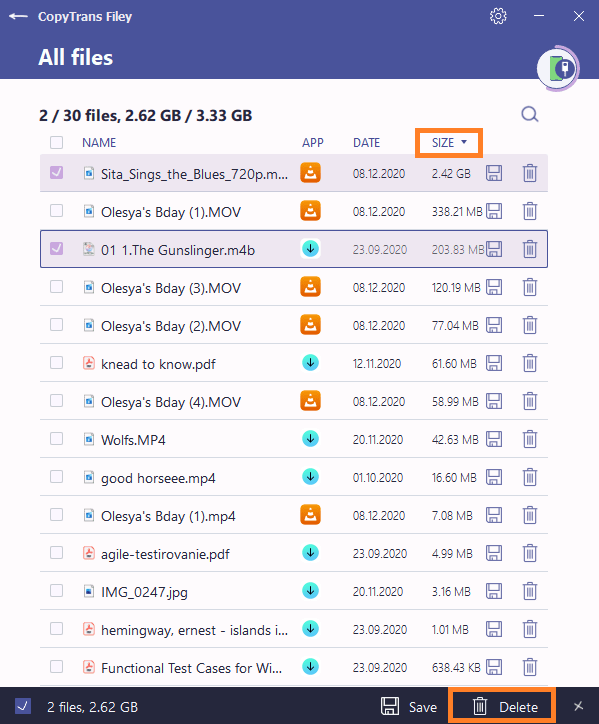Save Olesya's Bday (3).MOV with floppy icon
599x724 pixels.
[x=494, y=287]
